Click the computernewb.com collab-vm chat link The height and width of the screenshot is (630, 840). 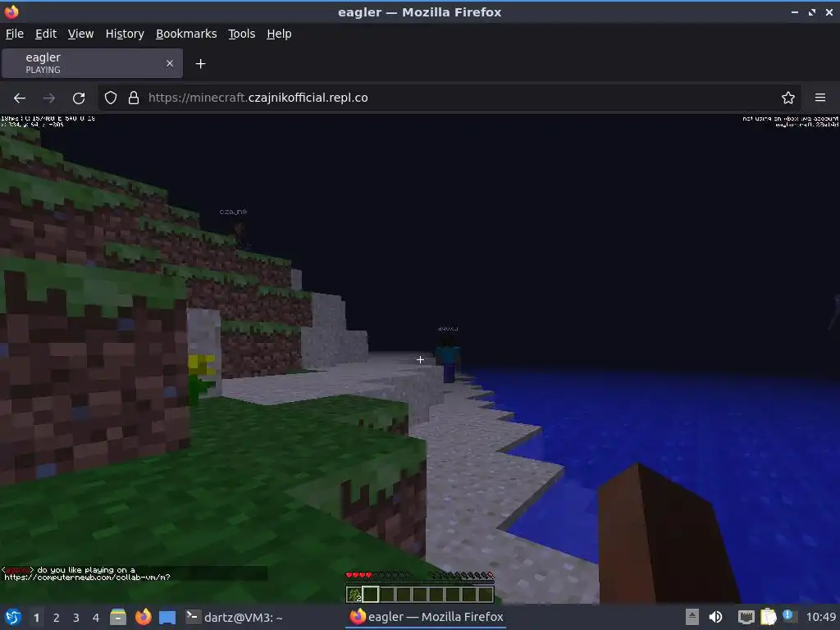tap(87, 577)
